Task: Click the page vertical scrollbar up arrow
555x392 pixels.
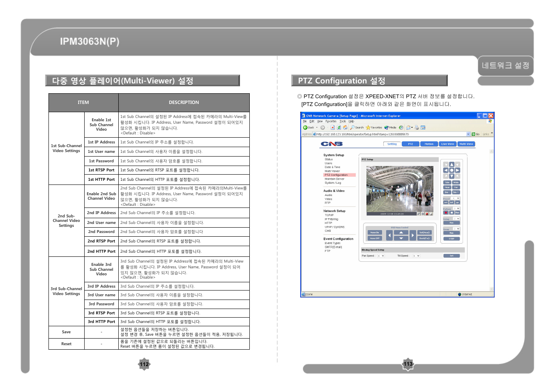Action: (492, 152)
